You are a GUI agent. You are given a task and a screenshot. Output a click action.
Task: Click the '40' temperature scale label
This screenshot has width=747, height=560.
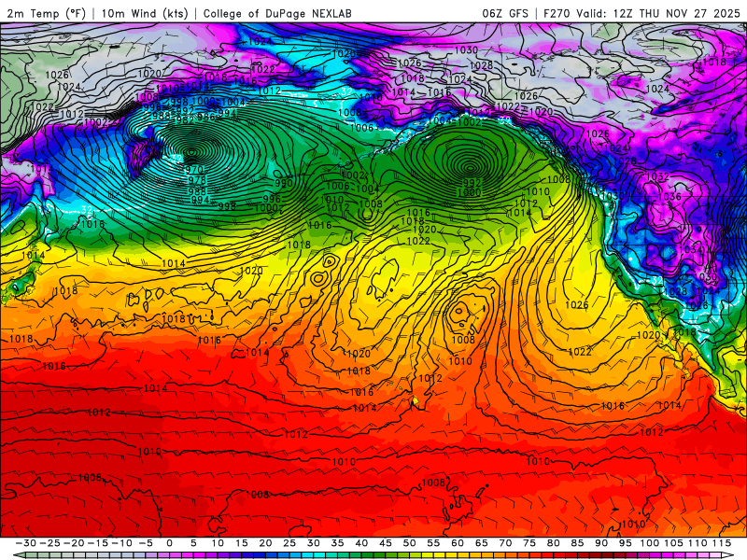pos(361,543)
